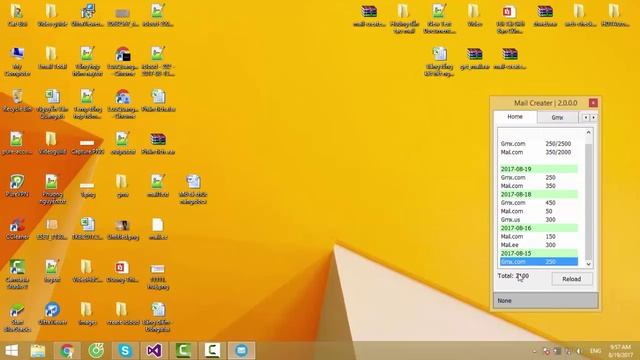
Task: Select the Mail Creater taskbar icon
Action: click(241, 351)
